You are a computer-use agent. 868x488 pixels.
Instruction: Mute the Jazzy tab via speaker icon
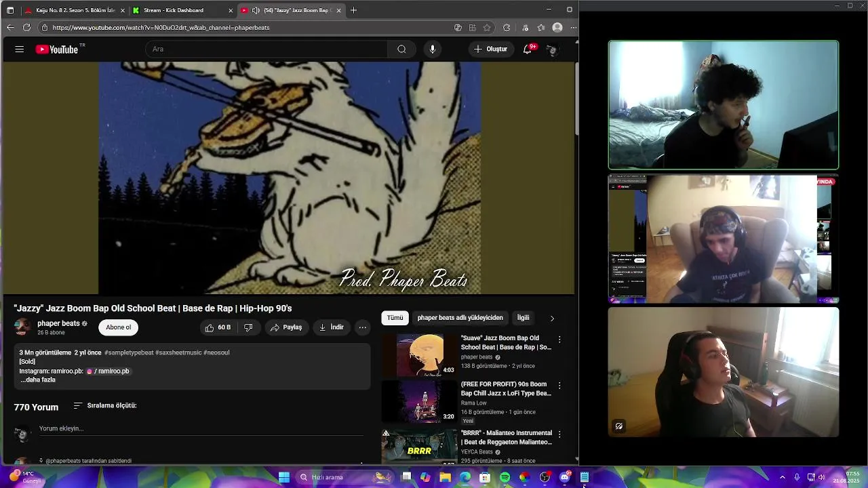click(256, 10)
